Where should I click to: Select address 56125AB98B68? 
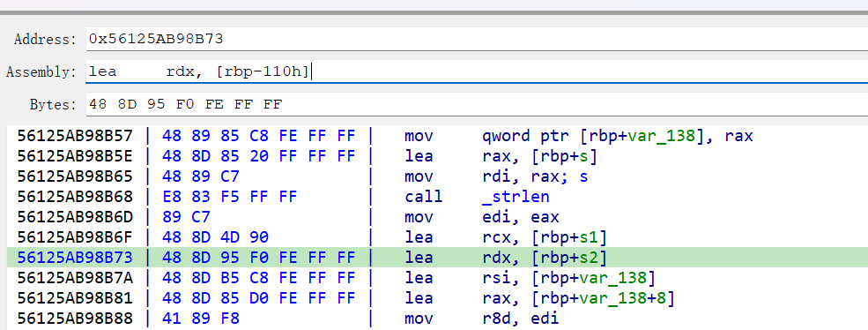pyautogui.click(x=75, y=197)
